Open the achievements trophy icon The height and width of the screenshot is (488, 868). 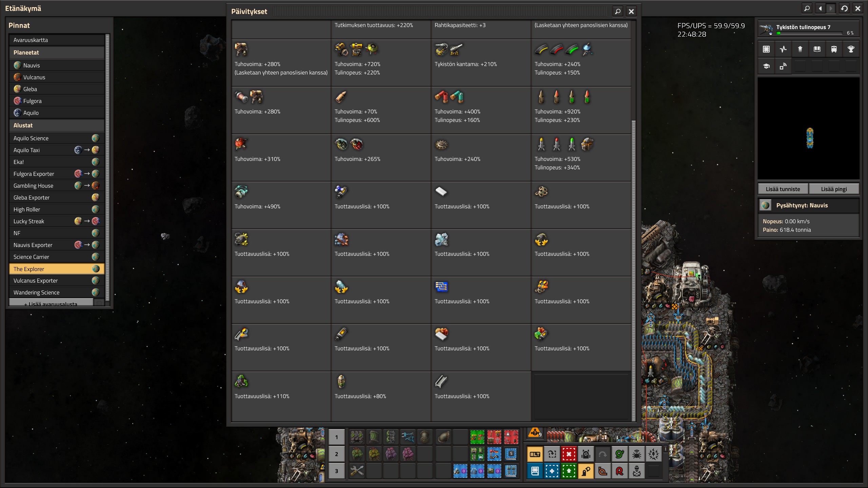(851, 49)
